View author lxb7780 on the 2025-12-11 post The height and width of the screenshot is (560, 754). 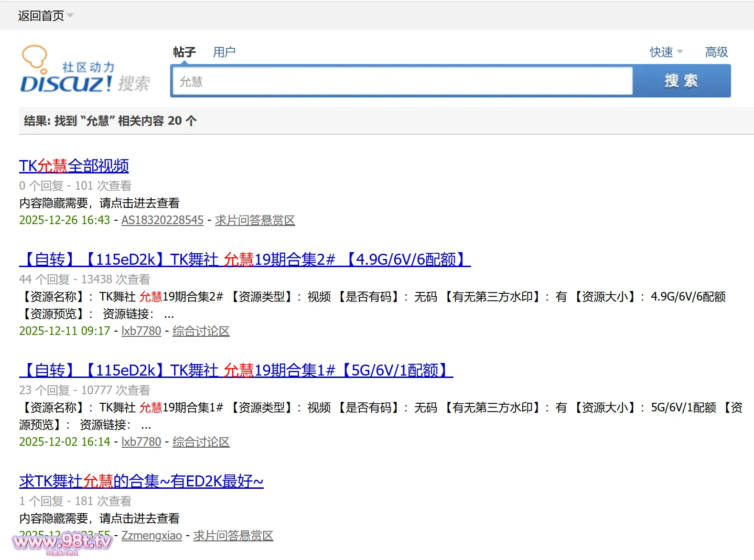(141, 331)
